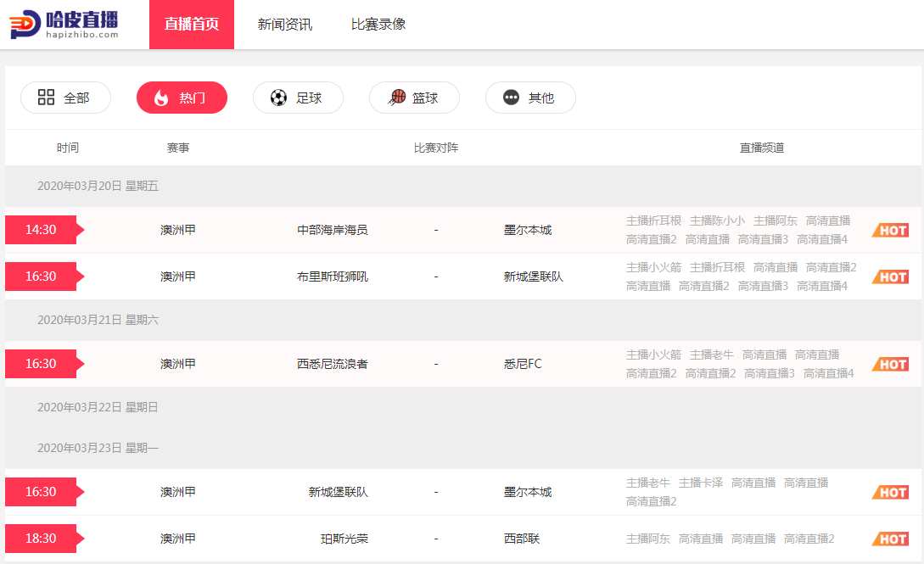Click HOT badge for 珀斯光荣 match
Image resolution: width=924 pixels, height=564 pixels.
click(890, 539)
